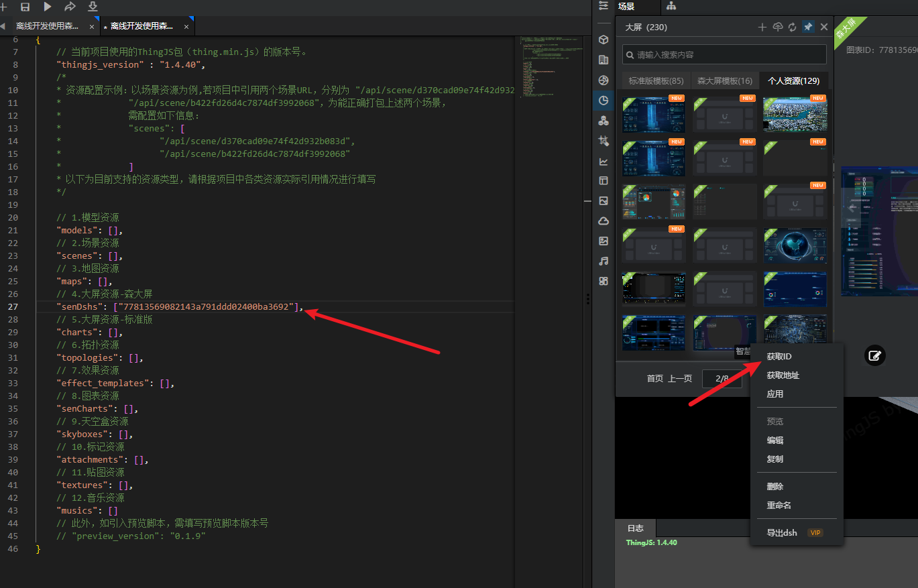
Task: Choose 获取ID from the context menu
Action: pyautogui.click(x=779, y=357)
